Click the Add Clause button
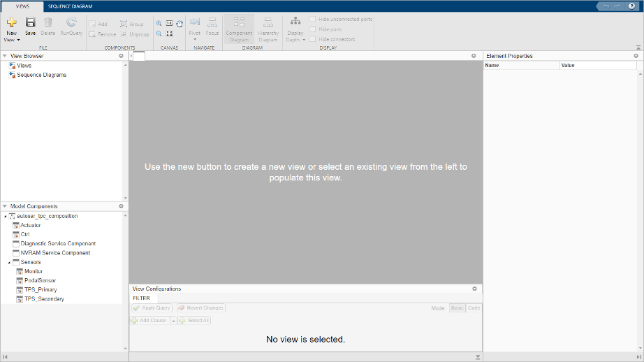The image size is (644, 362). point(149,321)
